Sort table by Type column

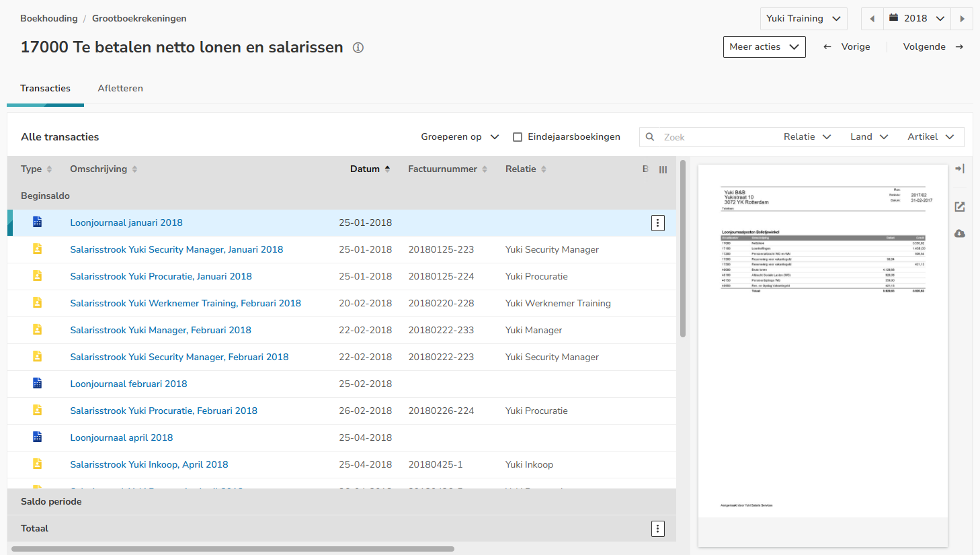(36, 169)
